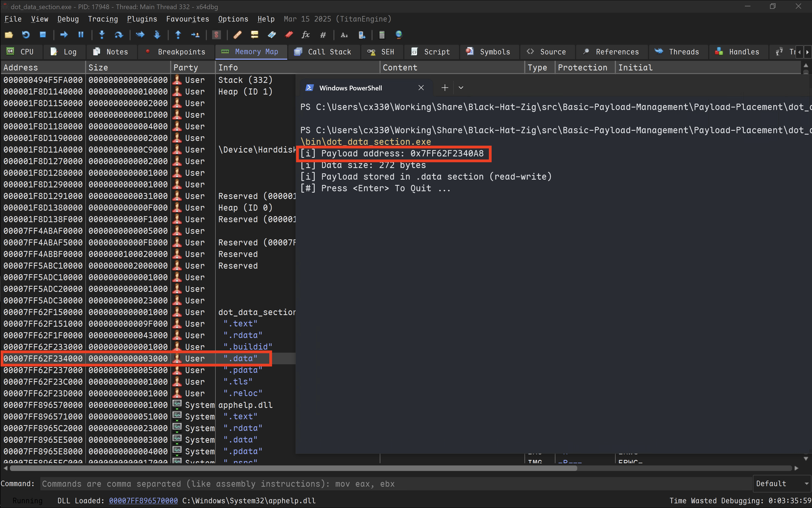This screenshot has width=812, height=508.
Task: Switch to the Log tab
Action: [64, 52]
